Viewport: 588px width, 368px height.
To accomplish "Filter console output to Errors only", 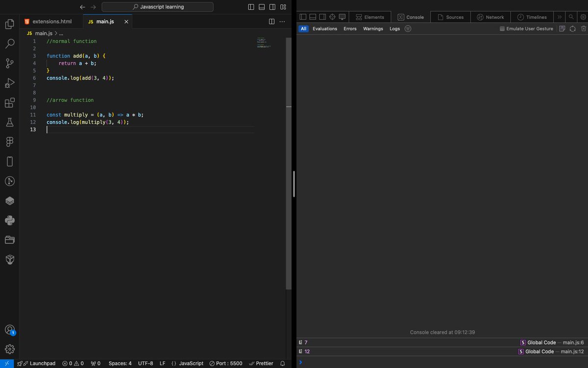I will [350, 28].
